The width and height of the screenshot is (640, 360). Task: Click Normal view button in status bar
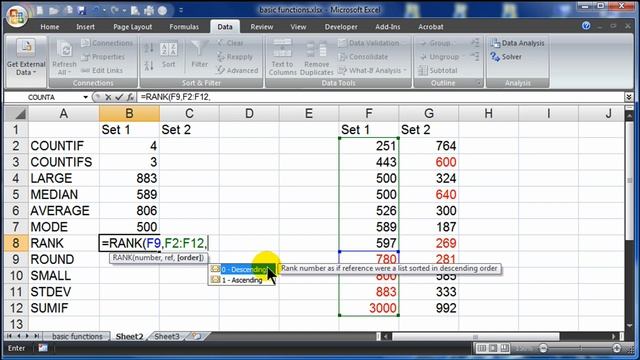(482, 348)
